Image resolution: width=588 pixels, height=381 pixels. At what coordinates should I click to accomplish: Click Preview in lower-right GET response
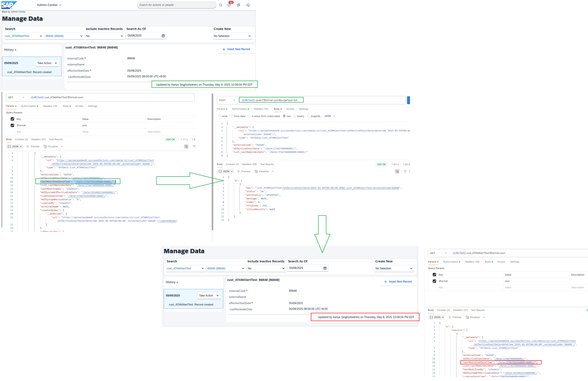[455, 317]
